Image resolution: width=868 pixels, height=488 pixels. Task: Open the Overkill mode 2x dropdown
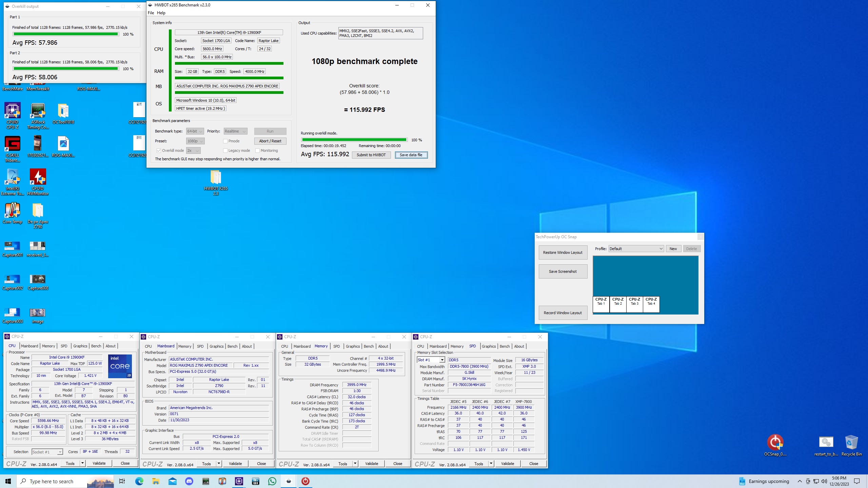coord(193,150)
